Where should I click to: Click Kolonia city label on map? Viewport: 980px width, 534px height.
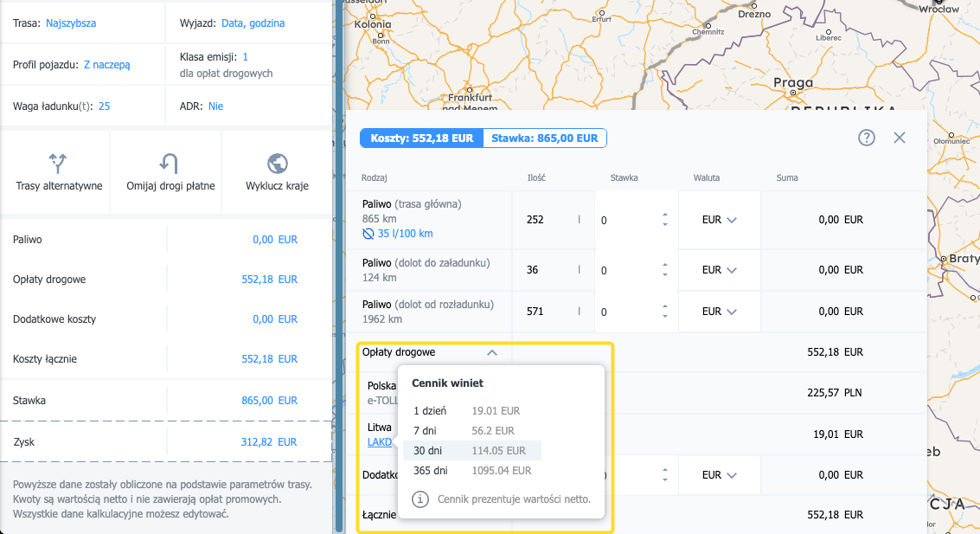373,24
